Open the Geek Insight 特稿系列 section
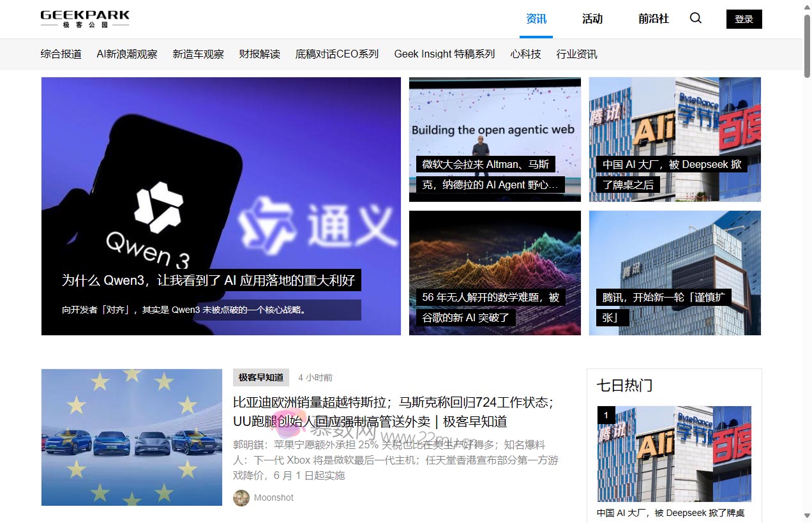812x523 pixels. [x=444, y=54]
